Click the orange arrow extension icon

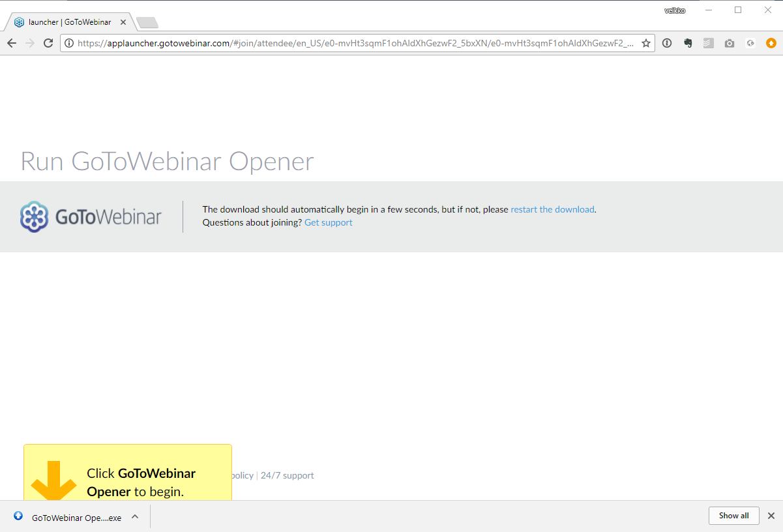(771, 43)
